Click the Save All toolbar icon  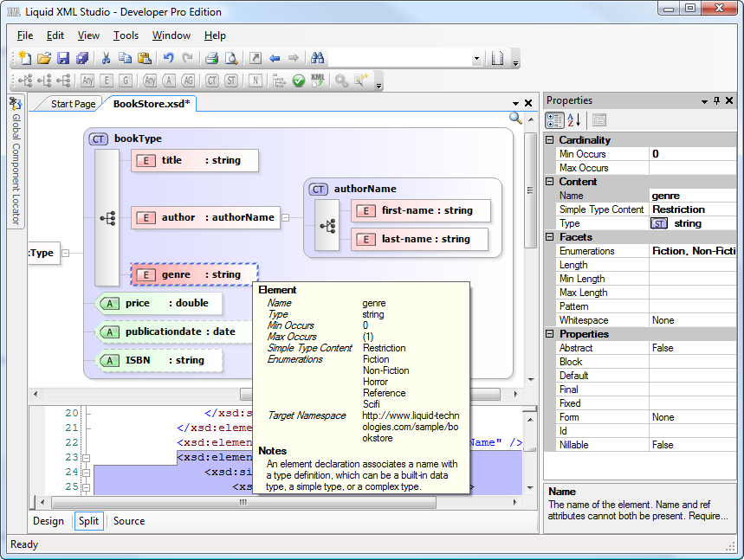(x=82, y=58)
